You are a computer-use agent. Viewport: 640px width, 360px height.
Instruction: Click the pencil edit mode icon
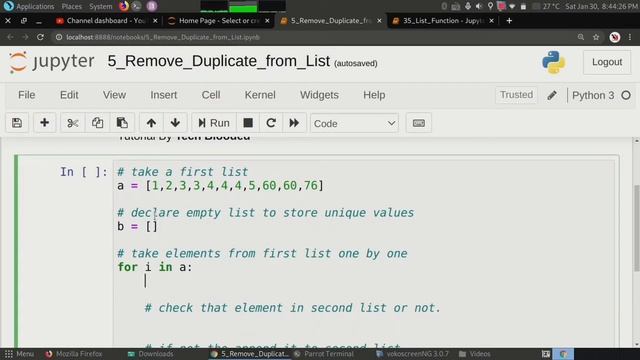tap(552, 95)
